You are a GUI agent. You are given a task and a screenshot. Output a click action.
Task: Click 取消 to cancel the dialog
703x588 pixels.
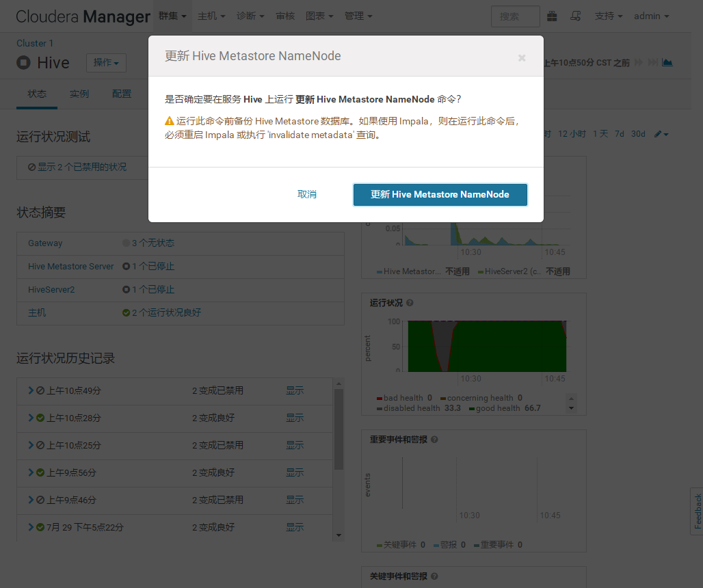coord(307,194)
